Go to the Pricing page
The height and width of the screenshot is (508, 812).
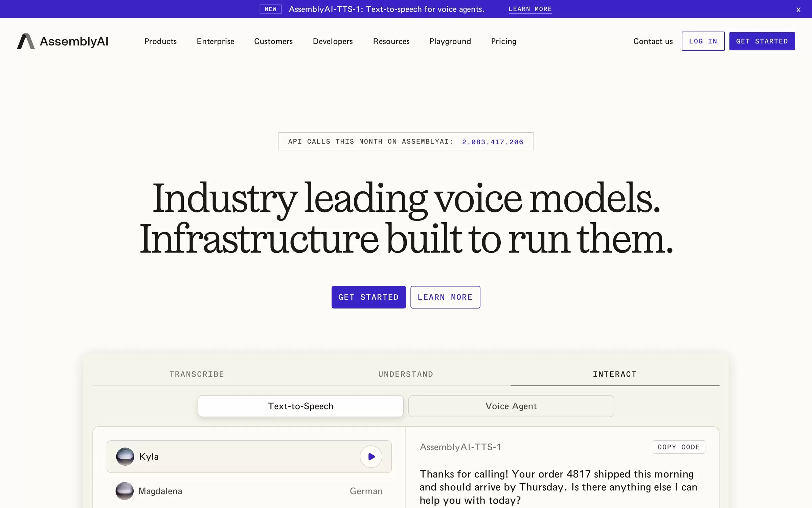point(503,41)
